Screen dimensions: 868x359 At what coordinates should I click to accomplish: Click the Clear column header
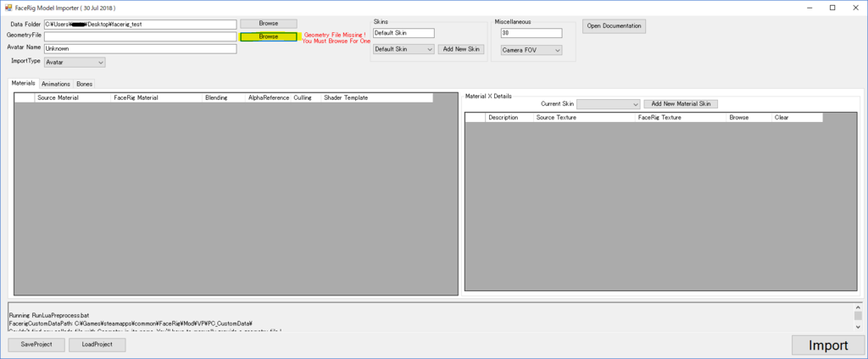pos(797,118)
